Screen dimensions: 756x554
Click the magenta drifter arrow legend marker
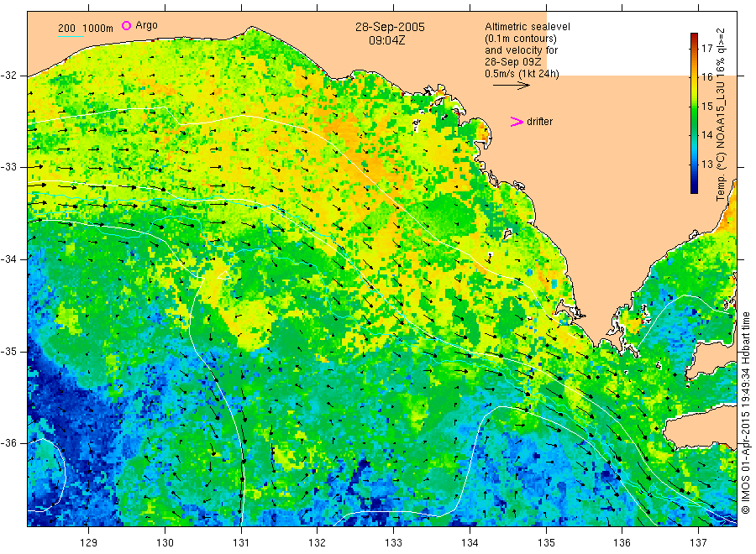tap(517, 122)
